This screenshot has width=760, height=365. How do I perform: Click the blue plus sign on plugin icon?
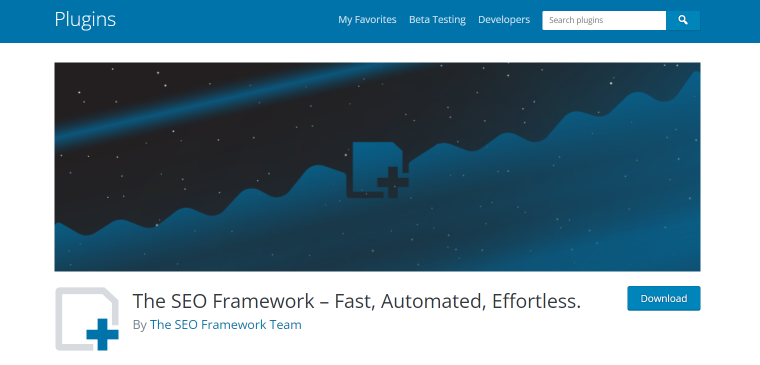coord(102,334)
